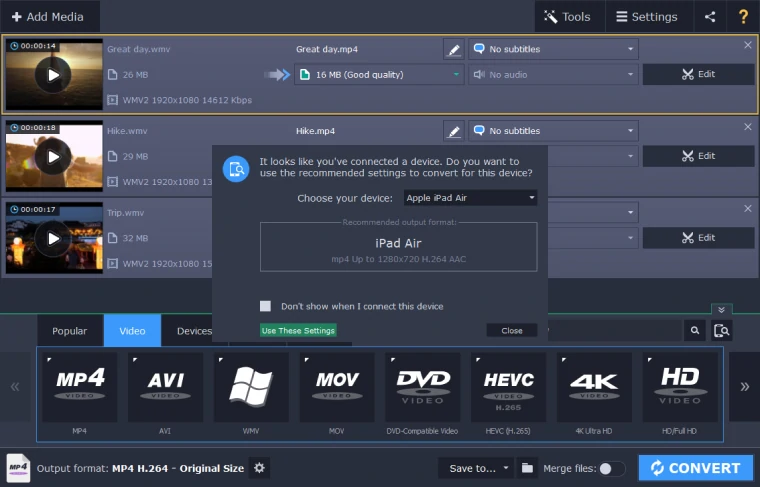Click the format search field
Viewport: 760px width, 487px height.
coord(615,330)
